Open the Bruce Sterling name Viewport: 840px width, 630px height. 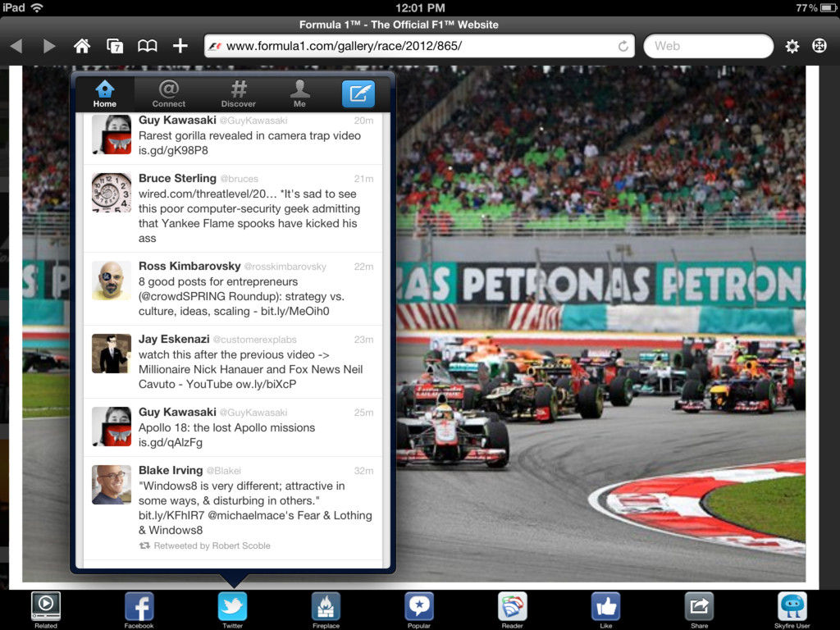[x=177, y=178]
